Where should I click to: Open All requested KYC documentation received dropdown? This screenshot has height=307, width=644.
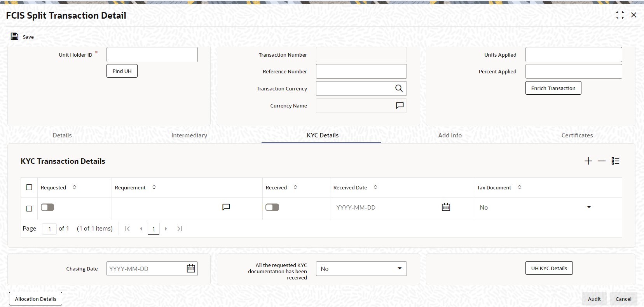point(361,269)
